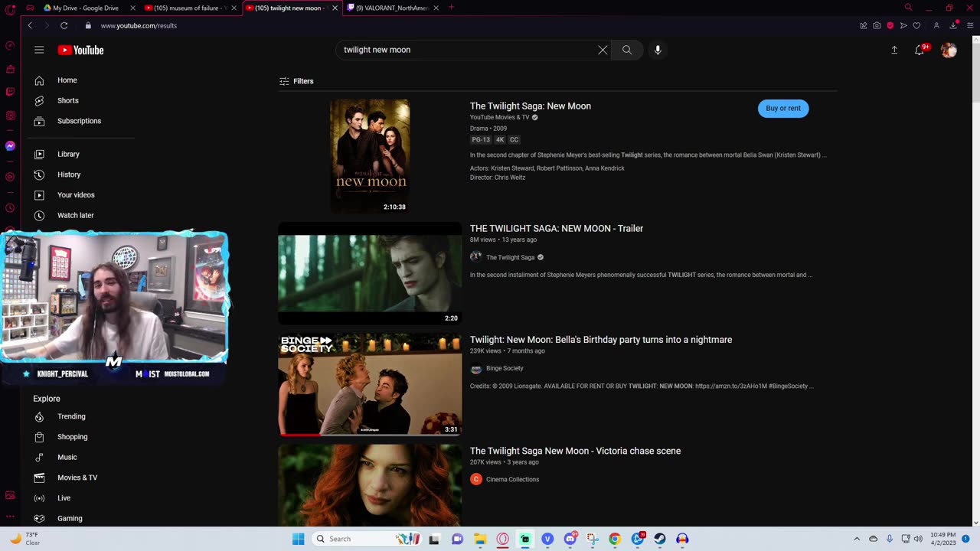Open the browser tab search magnifier
The height and width of the screenshot is (551, 980).
tap(908, 8)
